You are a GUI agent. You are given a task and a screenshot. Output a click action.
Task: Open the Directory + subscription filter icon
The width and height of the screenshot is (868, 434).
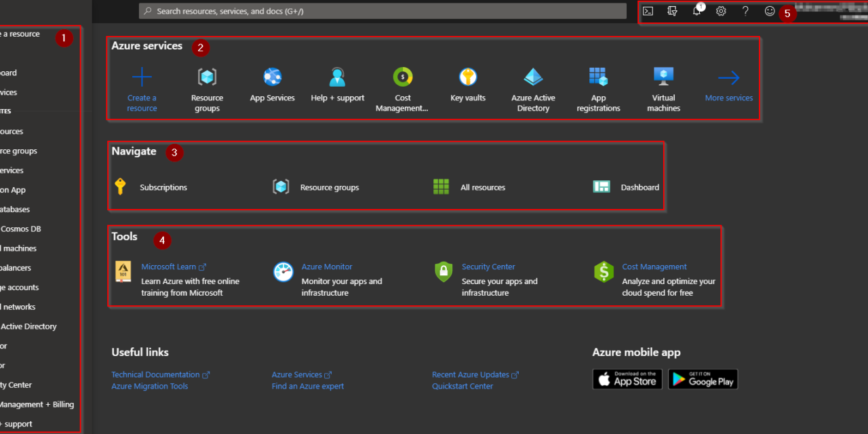click(x=672, y=11)
